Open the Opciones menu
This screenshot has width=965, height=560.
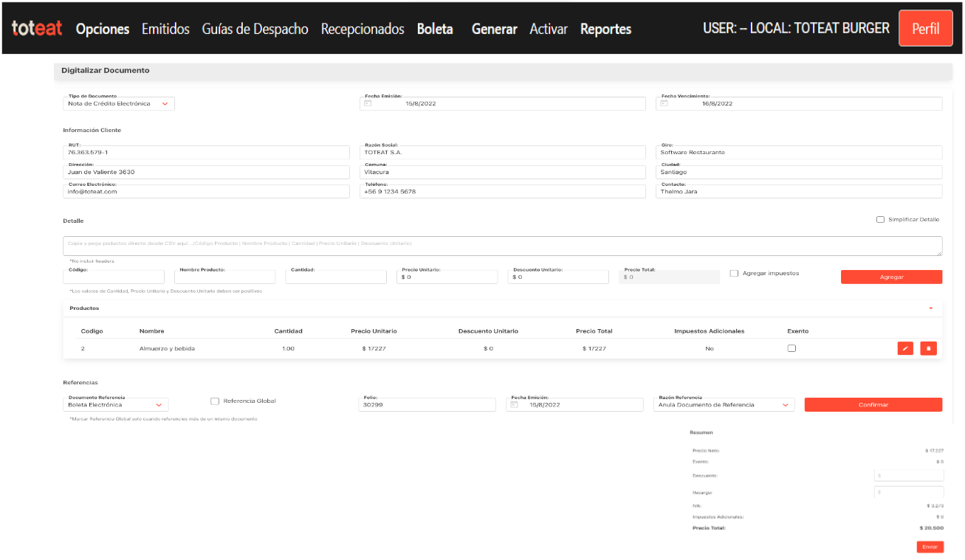pyautogui.click(x=102, y=28)
